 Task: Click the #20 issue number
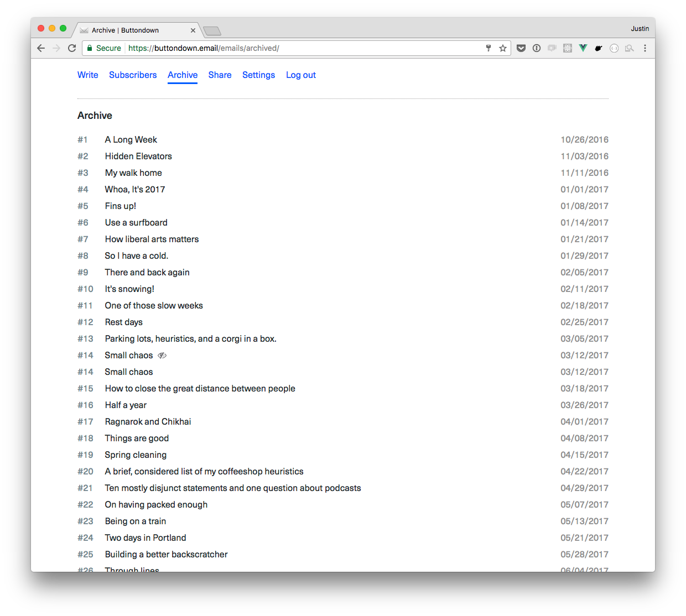click(x=85, y=471)
